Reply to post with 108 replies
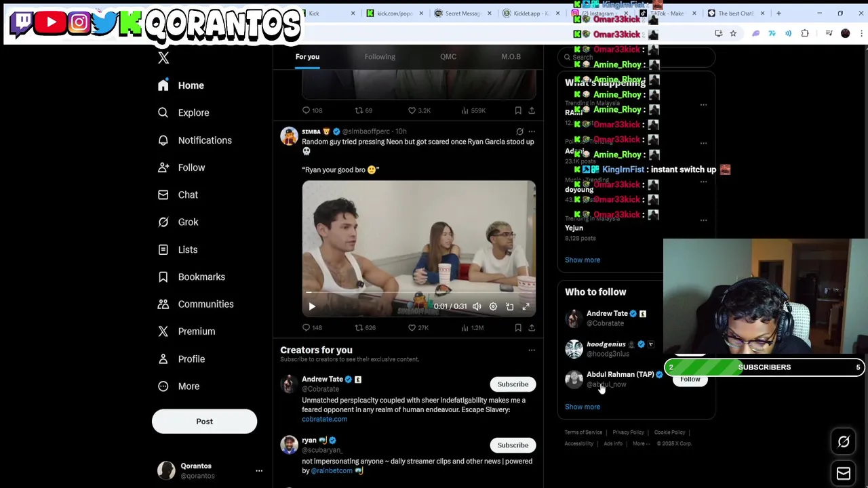 tap(312, 110)
